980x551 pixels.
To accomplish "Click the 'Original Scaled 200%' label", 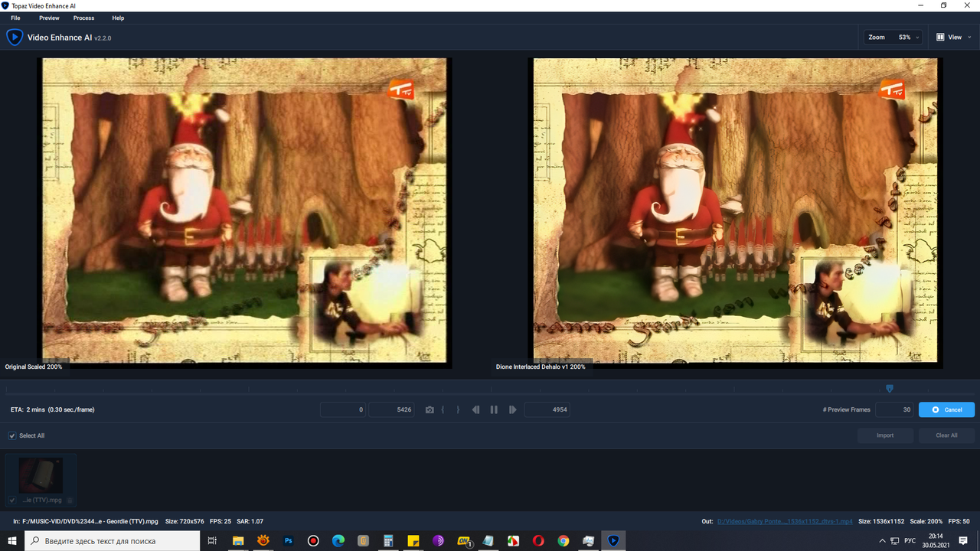I will click(x=34, y=367).
